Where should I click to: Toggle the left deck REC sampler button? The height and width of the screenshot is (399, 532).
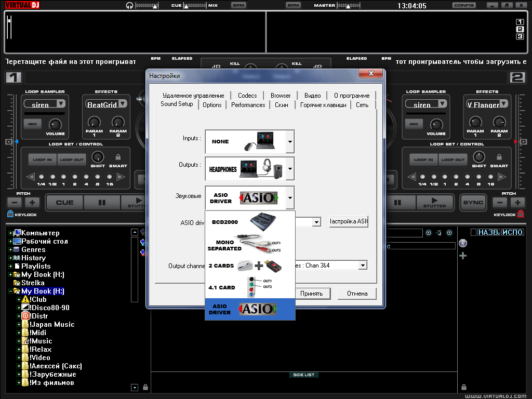pos(32,124)
